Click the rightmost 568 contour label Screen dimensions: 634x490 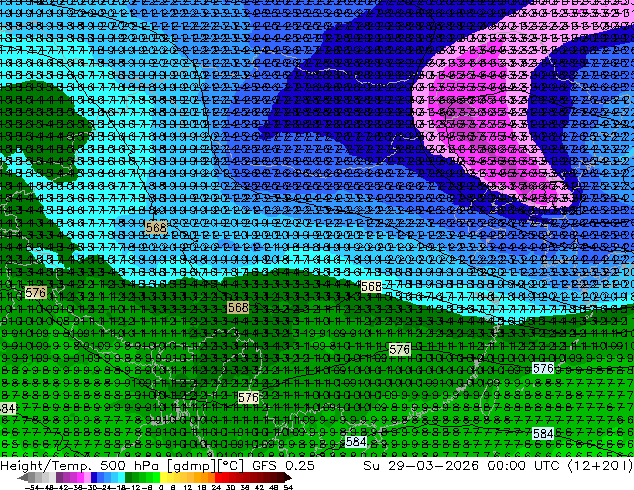[371, 287]
